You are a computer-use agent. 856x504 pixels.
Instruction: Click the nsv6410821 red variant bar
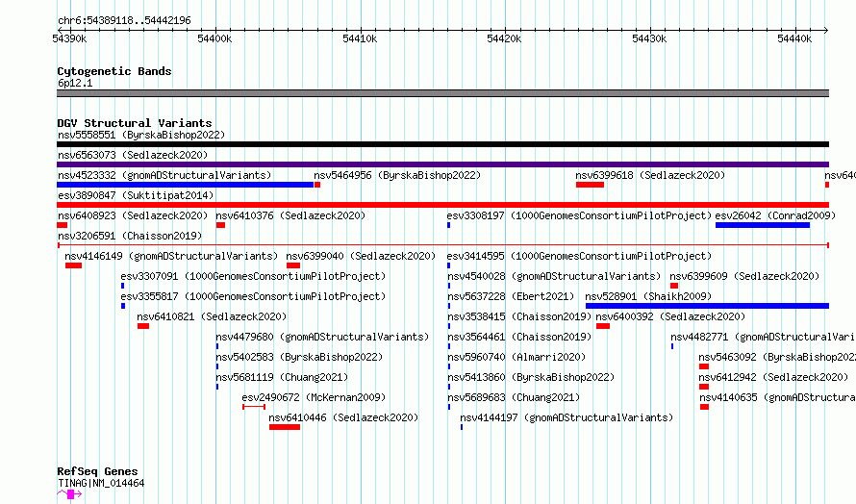coord(143,326)
